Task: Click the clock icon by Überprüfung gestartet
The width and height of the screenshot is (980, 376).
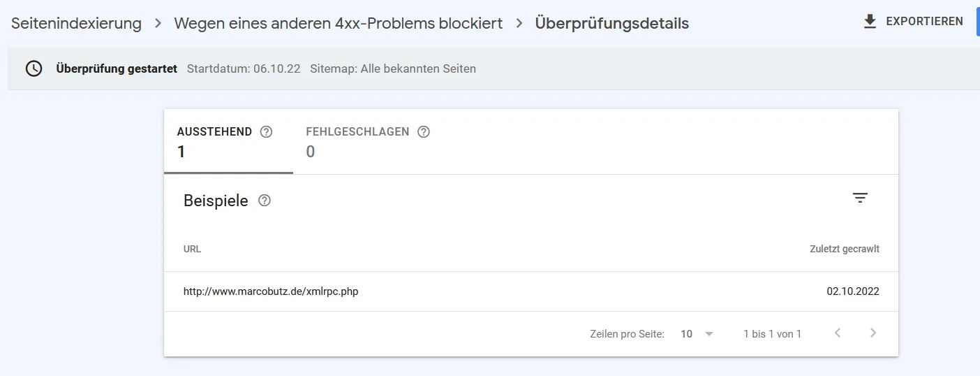Action: point(34,68)
